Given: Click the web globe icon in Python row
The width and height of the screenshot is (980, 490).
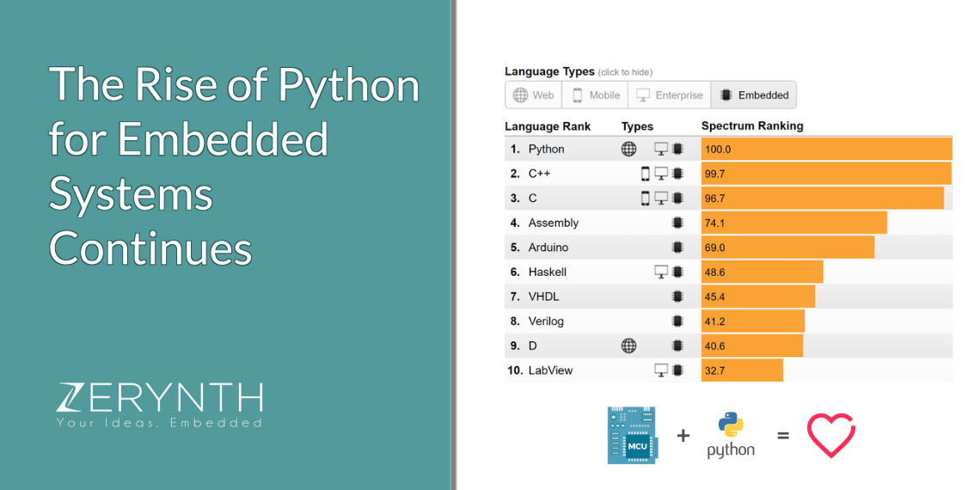Looking at the screenshot, I should (628, 149).
